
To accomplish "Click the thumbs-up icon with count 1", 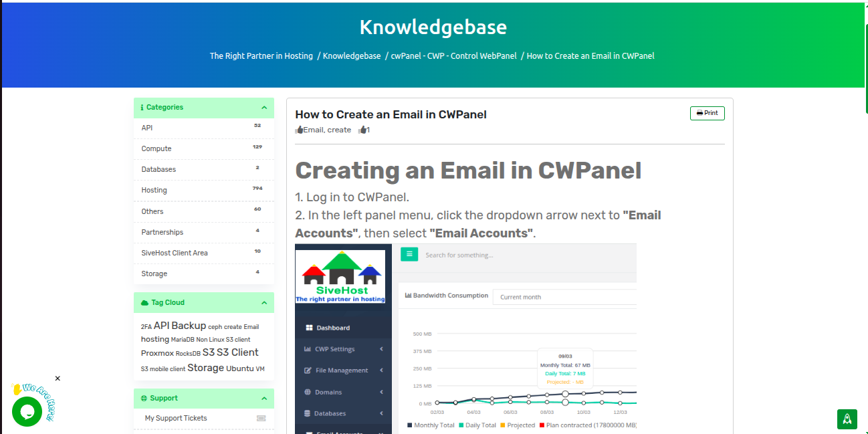I will coord(362,130).
